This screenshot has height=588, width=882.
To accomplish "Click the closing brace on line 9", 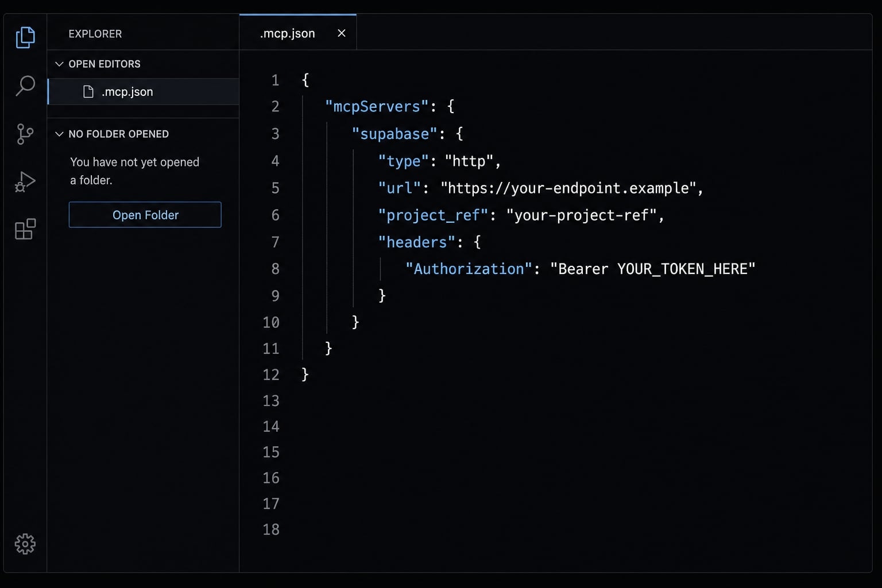I will (382, 296).
